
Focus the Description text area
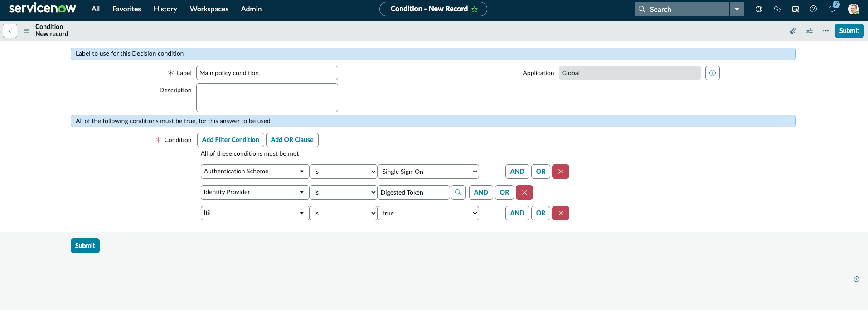[x=267, y=98]
